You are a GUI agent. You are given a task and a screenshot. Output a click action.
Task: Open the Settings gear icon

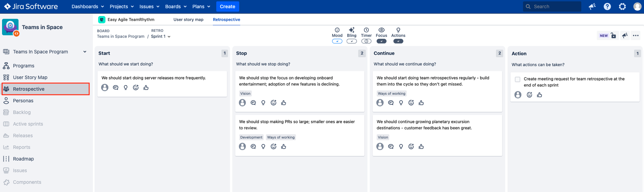[x=622, y=7]
